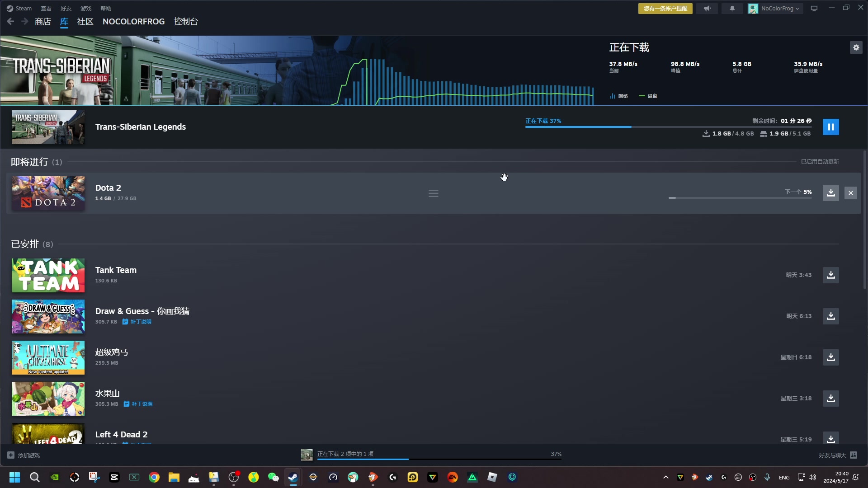Image resolution: width=868 pixels, height=488 pixels.
Task: Click the download icon for Left 4 Dead 2
Action: (830, 439)
